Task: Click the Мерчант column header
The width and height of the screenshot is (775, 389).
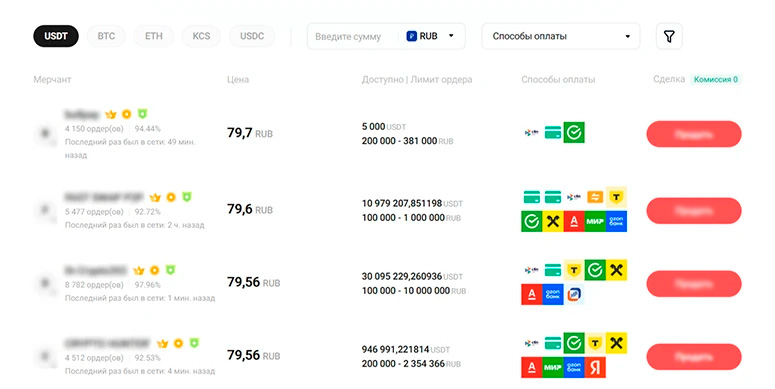Action: coord(52,80)
